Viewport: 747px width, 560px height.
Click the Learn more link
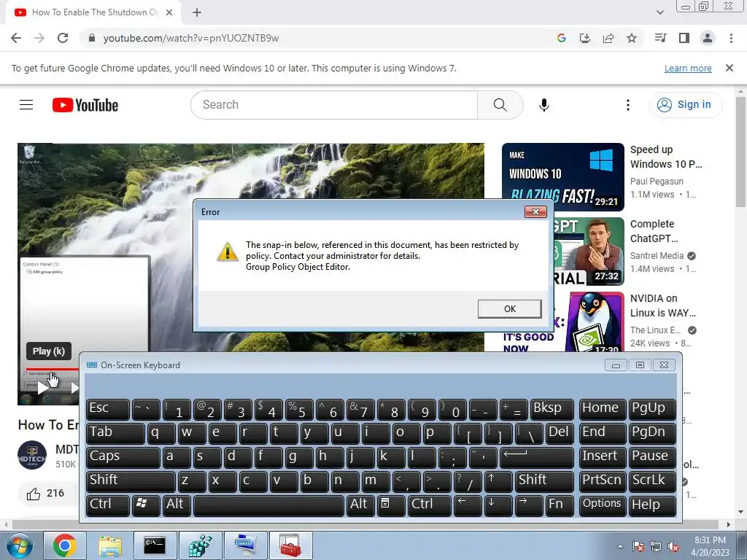click(688, 68)
